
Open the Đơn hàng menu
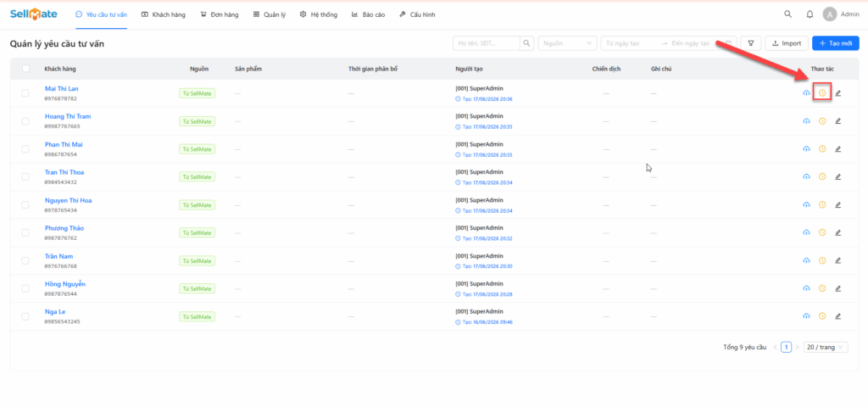point(220,15)
